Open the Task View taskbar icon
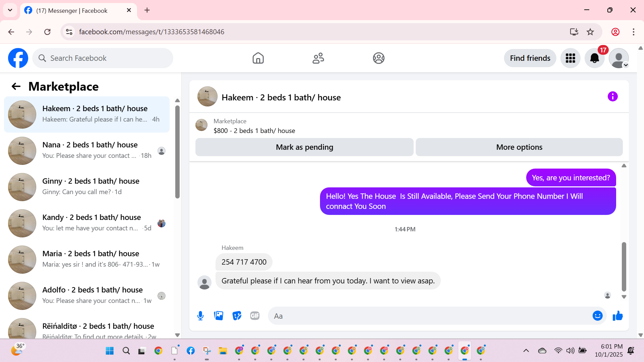Viewport: 644px width, 362px height. [x=141, y=351]
